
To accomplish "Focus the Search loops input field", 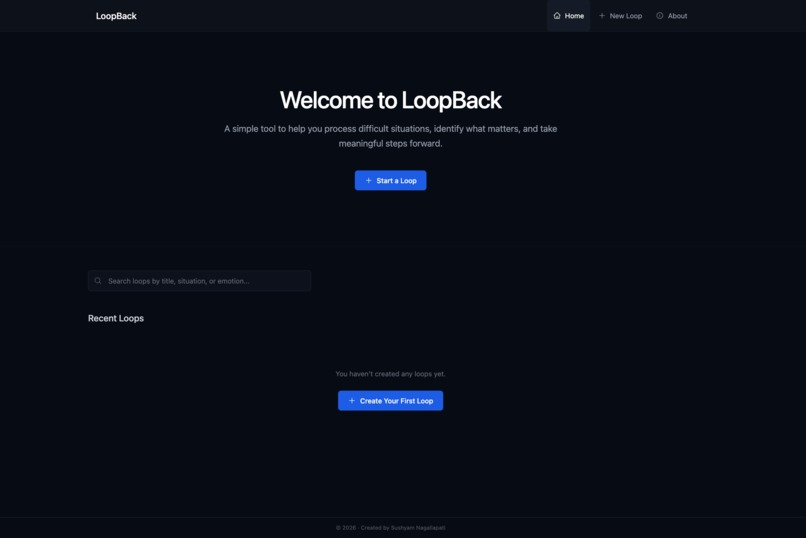I will coord(199,281).
